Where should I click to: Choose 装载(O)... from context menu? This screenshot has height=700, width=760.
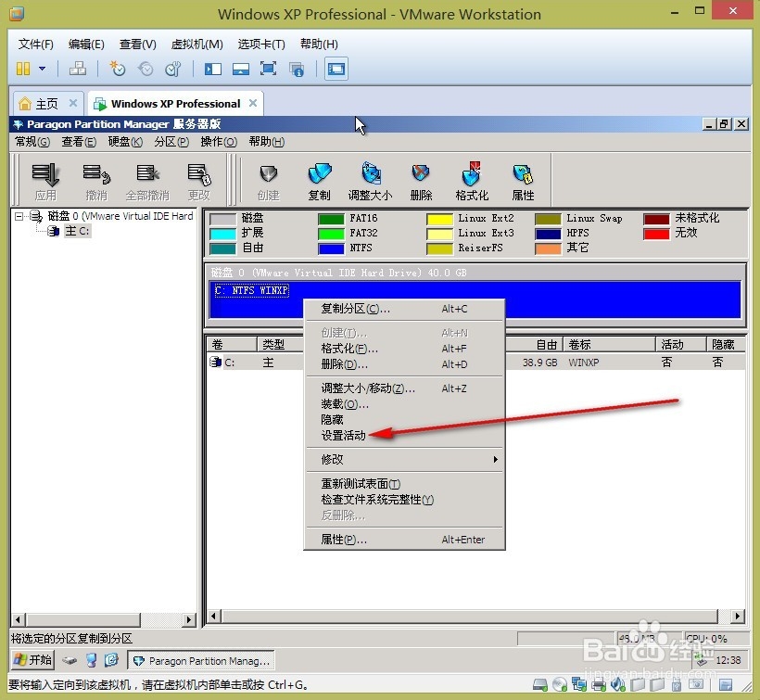pyautogui.click(x=404, y=404)
